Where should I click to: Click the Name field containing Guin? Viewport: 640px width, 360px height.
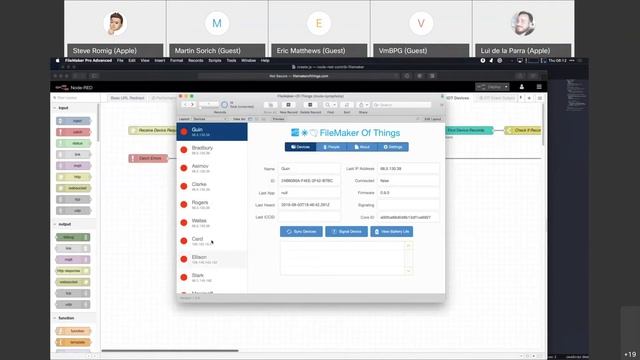[x=309, y=169]
